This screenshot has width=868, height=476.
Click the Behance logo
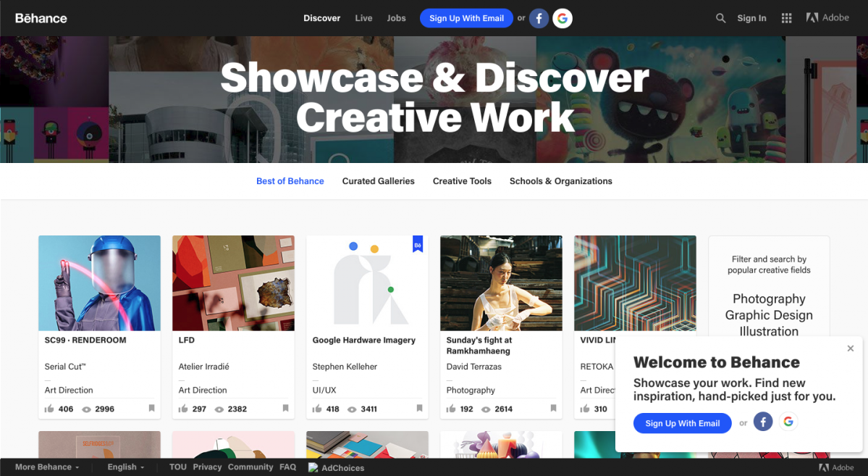tap(41, 18)
